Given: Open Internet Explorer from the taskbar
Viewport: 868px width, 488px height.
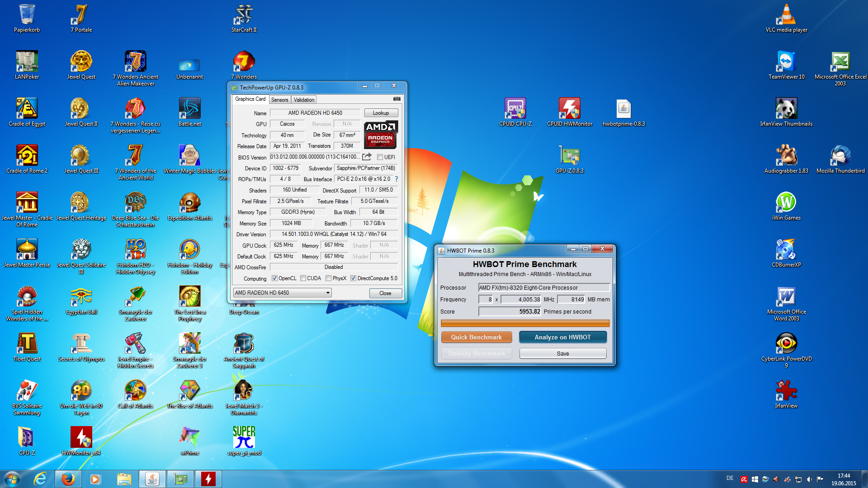Looking at the screenshot, I should click(x=40, y=479).
